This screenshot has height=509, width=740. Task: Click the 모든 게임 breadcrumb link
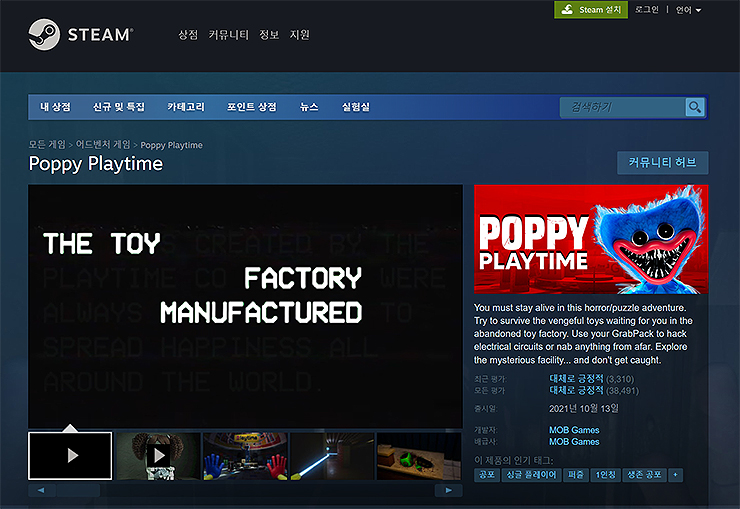point(47,145)
